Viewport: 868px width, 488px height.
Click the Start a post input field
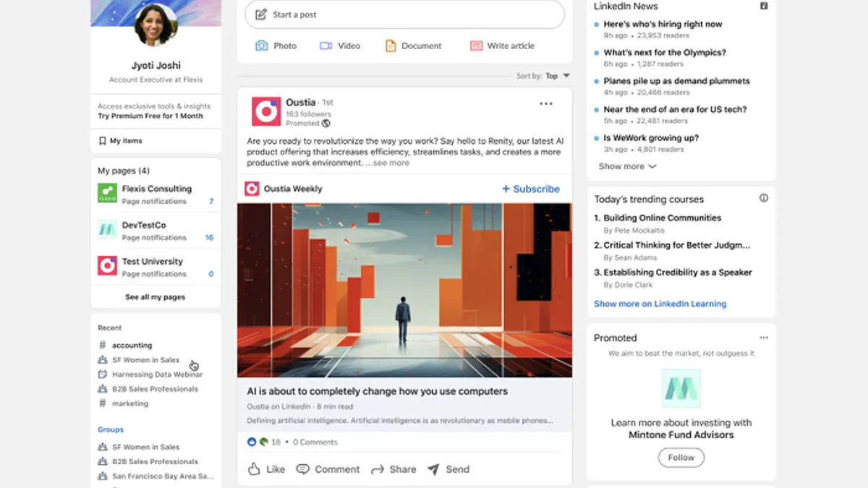point(404,14)
